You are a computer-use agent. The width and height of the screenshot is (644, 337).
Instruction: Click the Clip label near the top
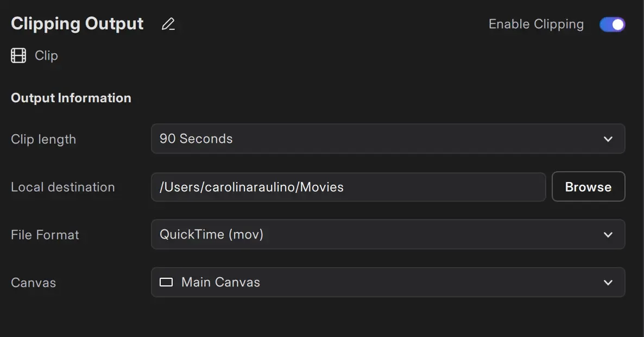click(x=46, y=55)
